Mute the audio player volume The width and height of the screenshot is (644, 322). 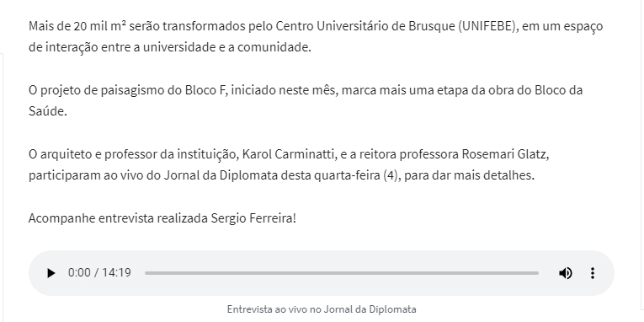click(x=565, y=273)
